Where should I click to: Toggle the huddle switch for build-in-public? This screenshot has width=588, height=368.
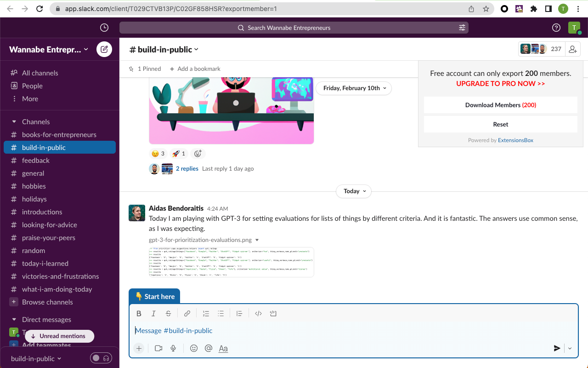(101, 358)
